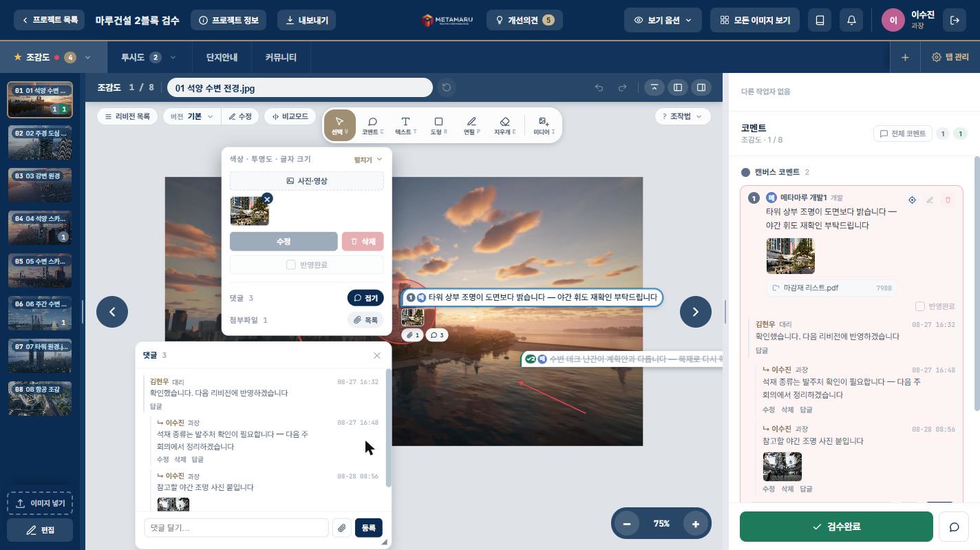This screenshot has width=980, height=550.
Task: Toggle the right sidebar panel layout icon
Action: pyautogui.click(x=701, y=87)
